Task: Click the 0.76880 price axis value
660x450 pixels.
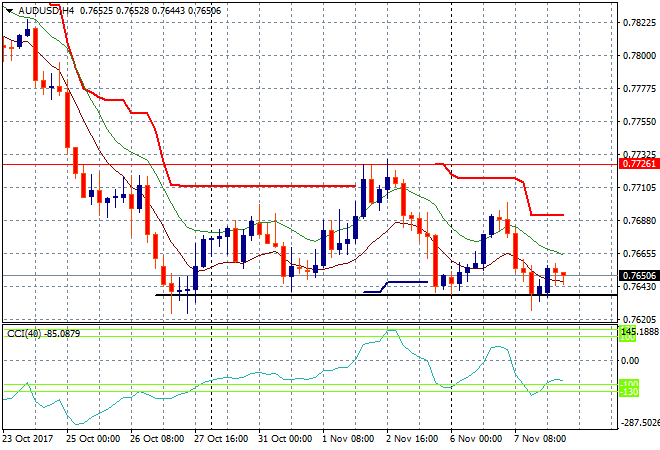Action: (639, 221)
